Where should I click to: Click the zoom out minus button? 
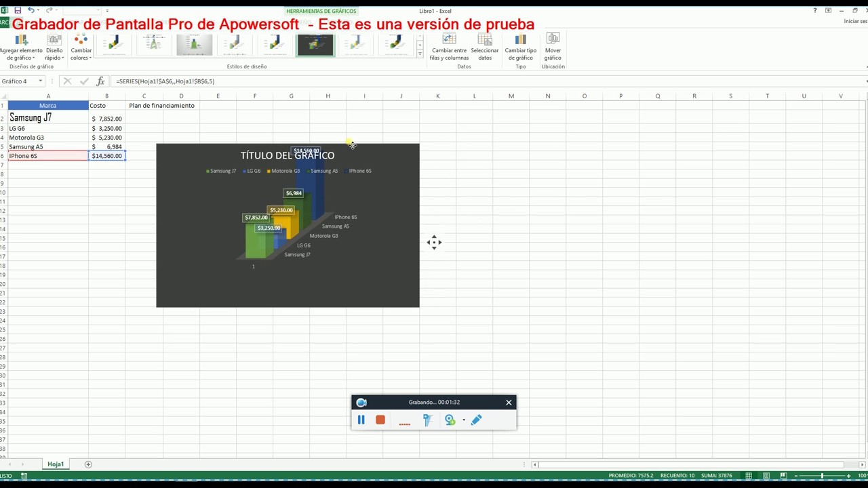795,476
